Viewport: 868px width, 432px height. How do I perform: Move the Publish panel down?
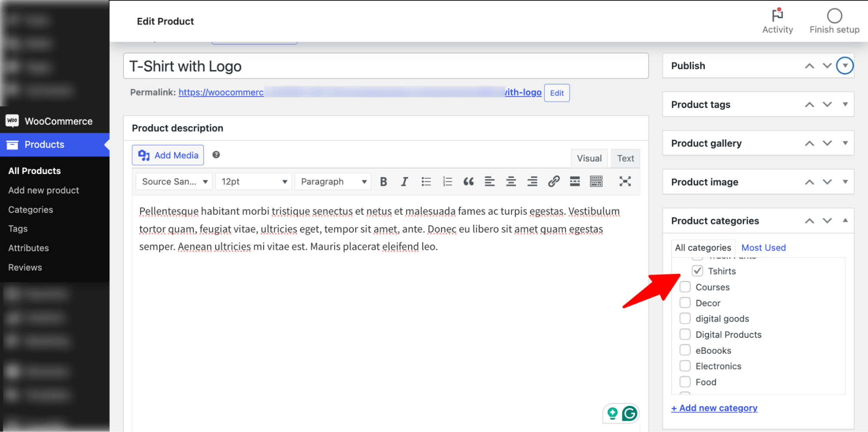click(x=827, y=66)
